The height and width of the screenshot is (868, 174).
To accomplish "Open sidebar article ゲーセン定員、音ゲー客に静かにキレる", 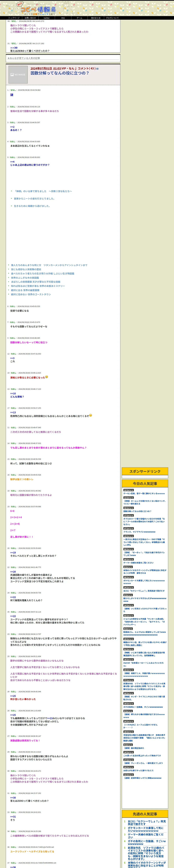I will 144,494.
